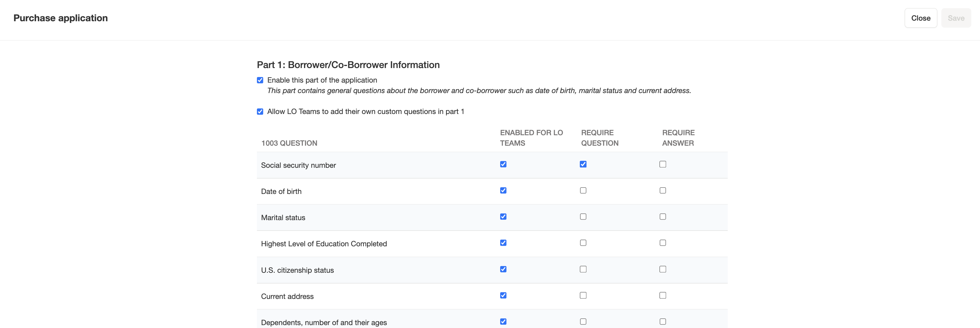
Task: Disable Highest Level of Education for LO Teams
Action: click(x=503, y=243)
